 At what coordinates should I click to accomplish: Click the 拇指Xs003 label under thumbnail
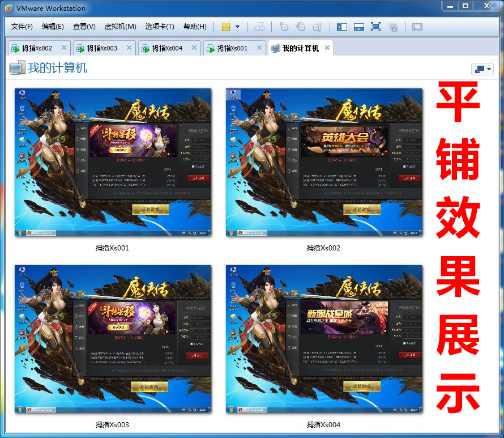click(x=112, y=425)
